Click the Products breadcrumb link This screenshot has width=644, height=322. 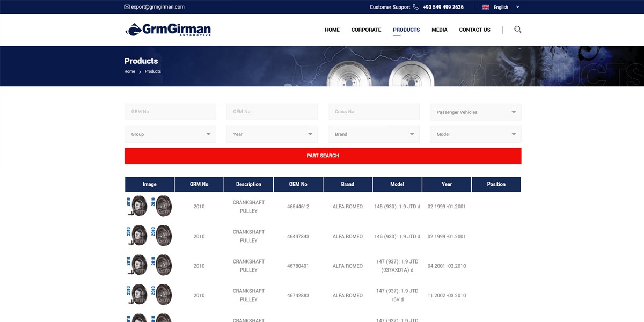click(153, 71)
